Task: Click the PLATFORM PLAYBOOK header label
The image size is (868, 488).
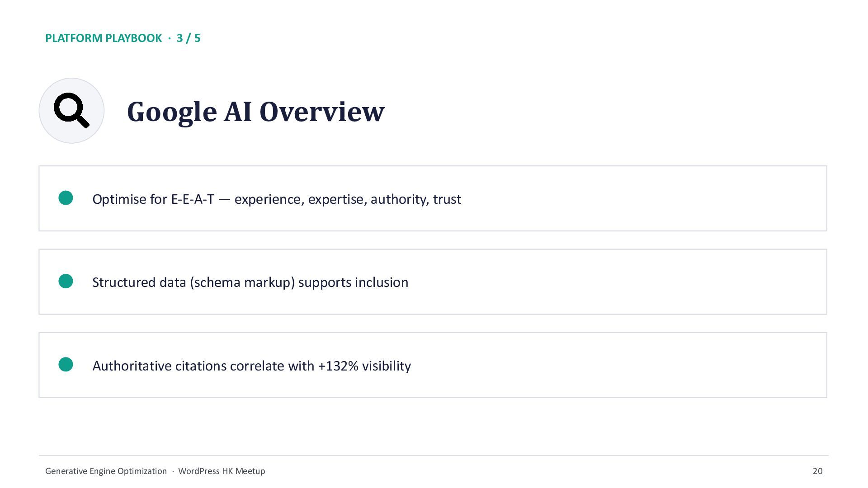Action: [x=104, y=38]
